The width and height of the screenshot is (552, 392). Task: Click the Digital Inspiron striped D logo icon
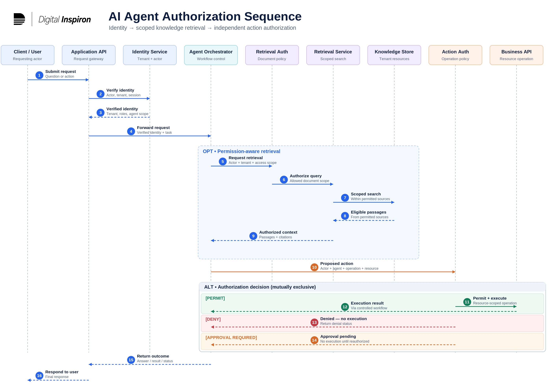pos(19,19)
